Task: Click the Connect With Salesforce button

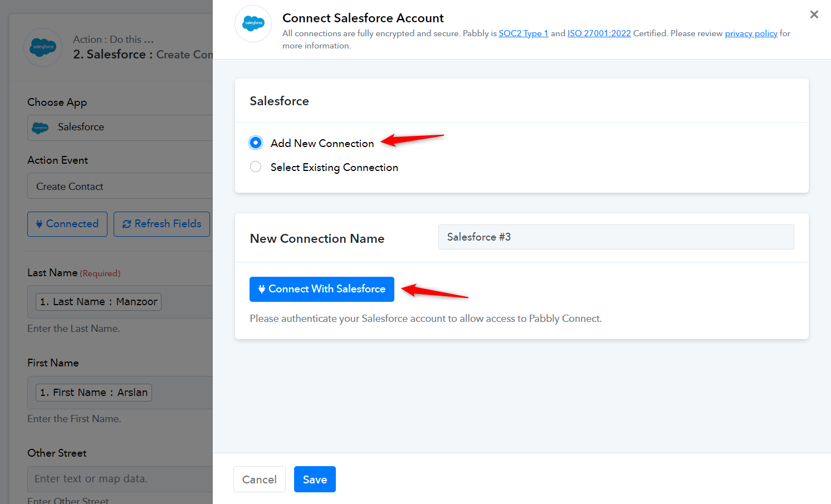Action: coord(322,289)
